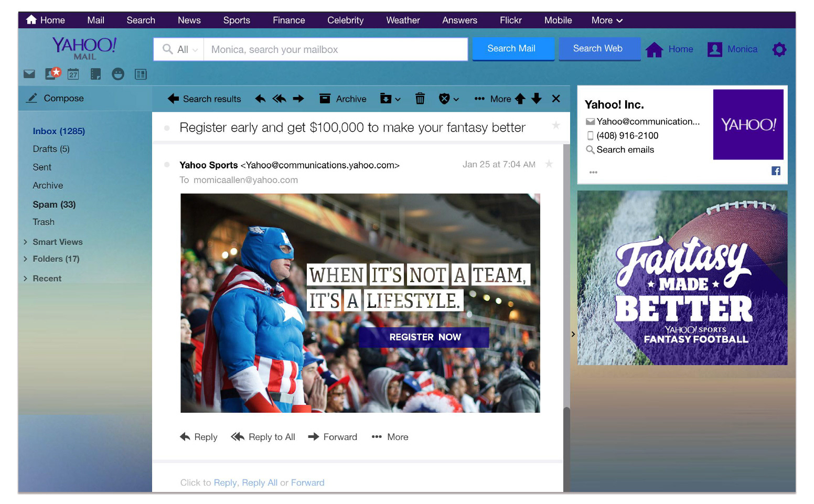
Task: Open News in top navigation bar
Action: pos(189,20)
